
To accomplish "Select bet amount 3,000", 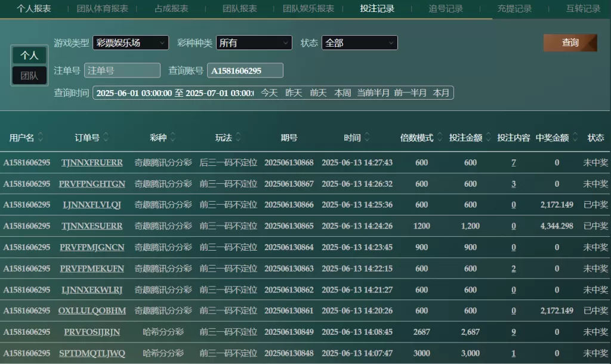I will click(470, 353).
